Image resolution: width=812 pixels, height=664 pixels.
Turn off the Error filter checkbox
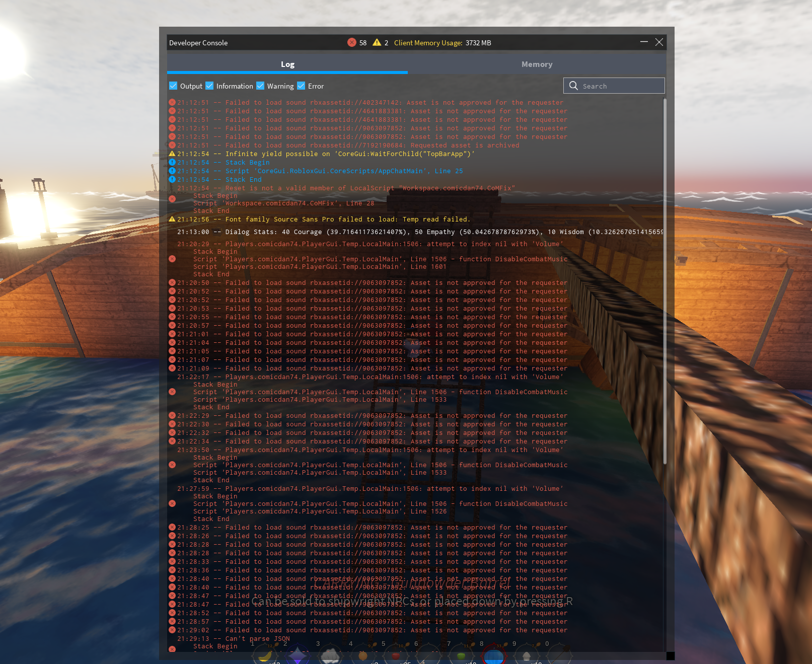click(x=301, y=86)
